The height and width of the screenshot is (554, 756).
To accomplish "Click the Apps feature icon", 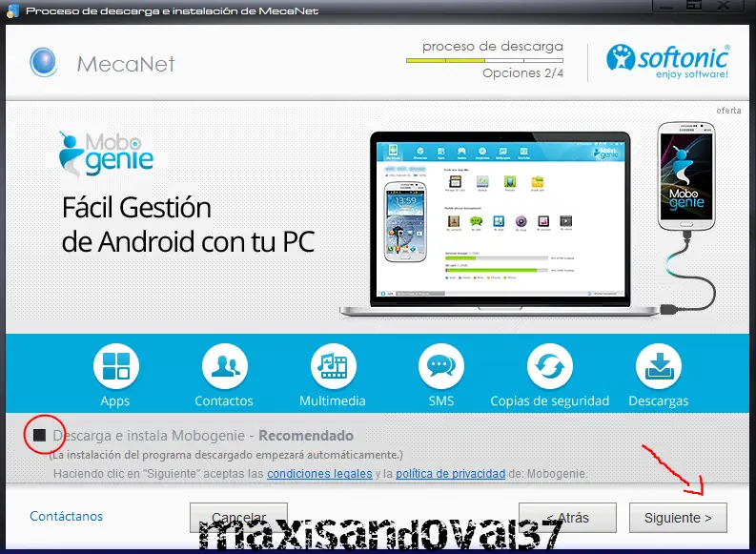I will tap(115, 366).
